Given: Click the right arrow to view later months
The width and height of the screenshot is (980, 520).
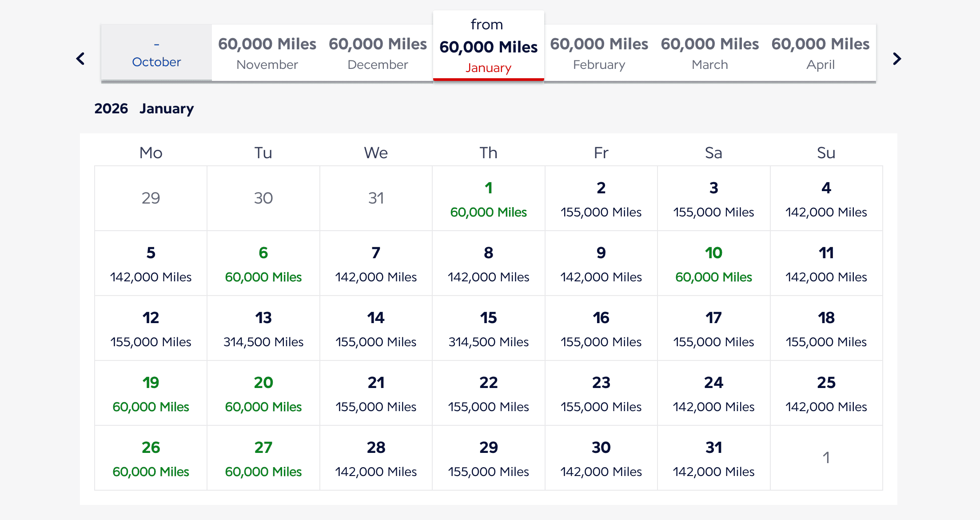Looking at the screenshot, I should pos(897,58).
